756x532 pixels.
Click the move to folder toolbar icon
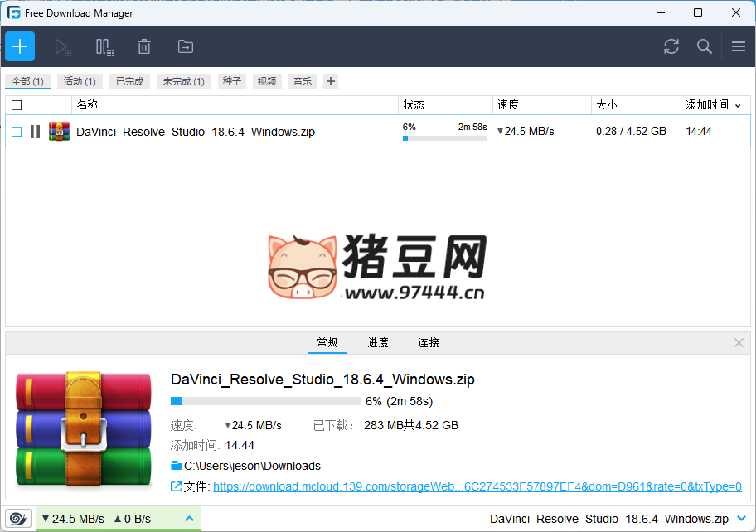(185, 47)
